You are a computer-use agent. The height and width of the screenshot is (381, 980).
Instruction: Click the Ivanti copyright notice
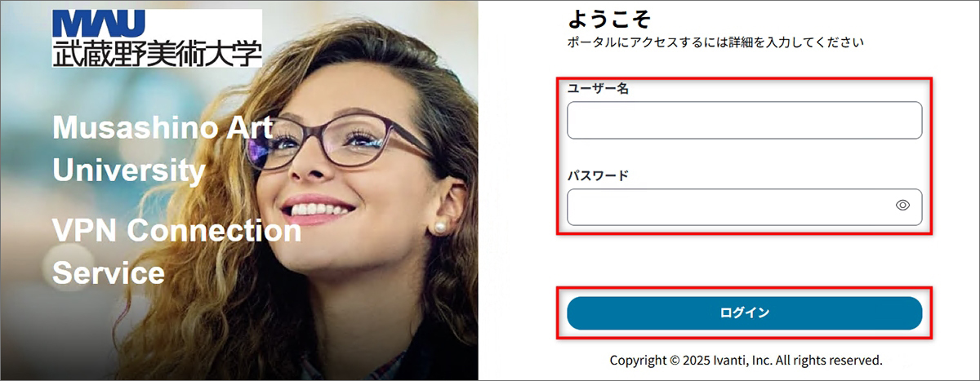click(x=746, y=359)
